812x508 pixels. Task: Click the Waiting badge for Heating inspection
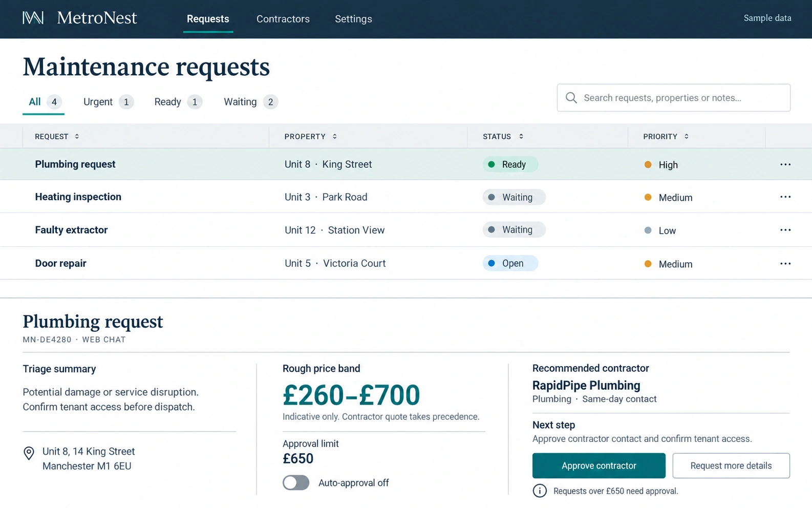coord(514,197)
